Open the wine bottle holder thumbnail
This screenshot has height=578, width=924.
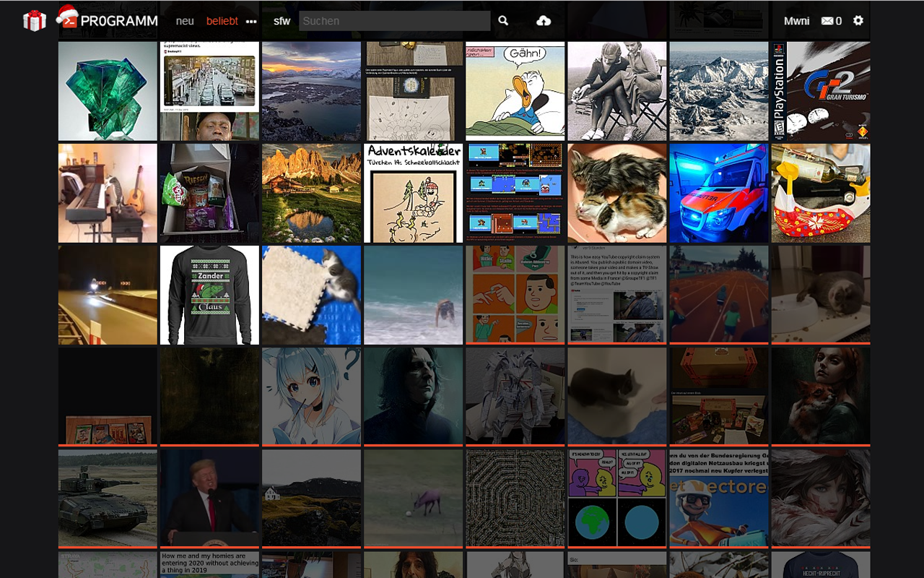click(821, 193)
